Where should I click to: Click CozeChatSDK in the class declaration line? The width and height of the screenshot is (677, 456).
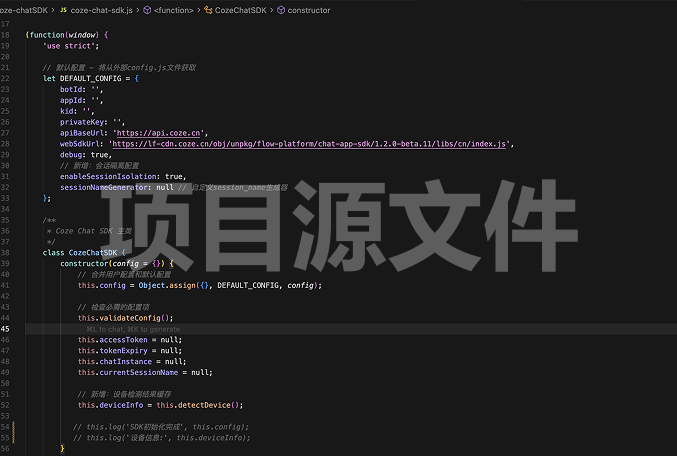92,253
